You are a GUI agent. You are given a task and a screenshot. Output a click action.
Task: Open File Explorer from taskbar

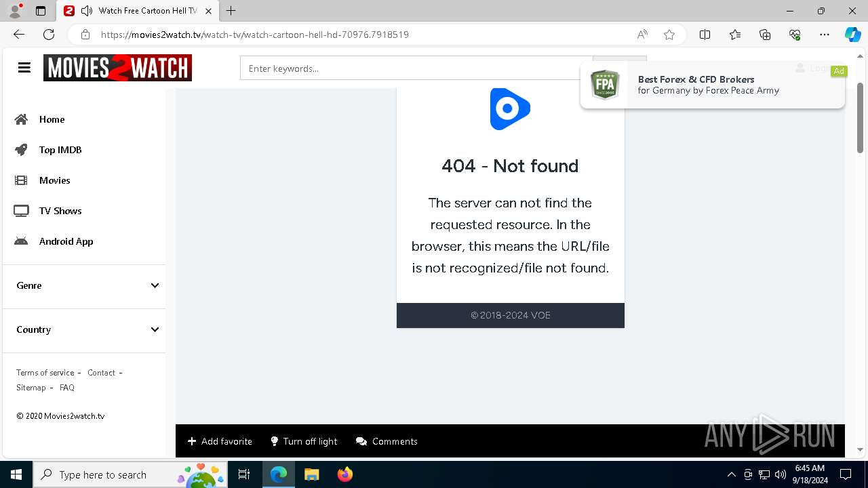pyautogui.click(x=311, y=474)
